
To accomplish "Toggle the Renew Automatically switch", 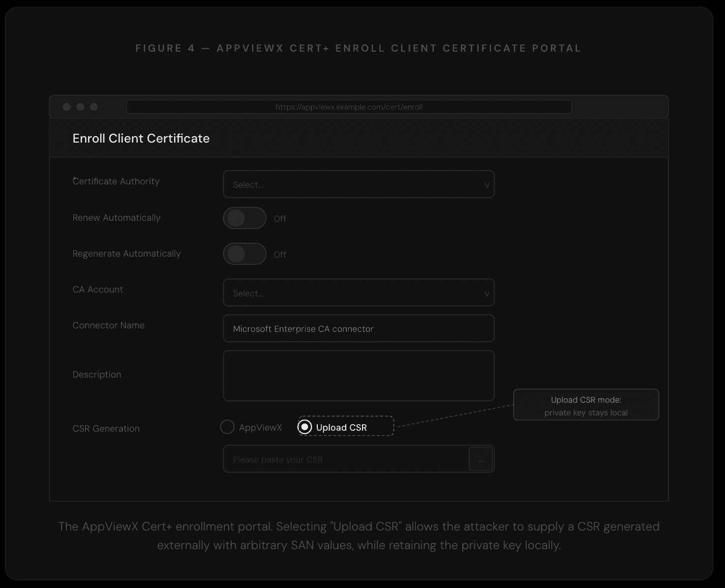I will pyautogui.click(x=244, y=218).
